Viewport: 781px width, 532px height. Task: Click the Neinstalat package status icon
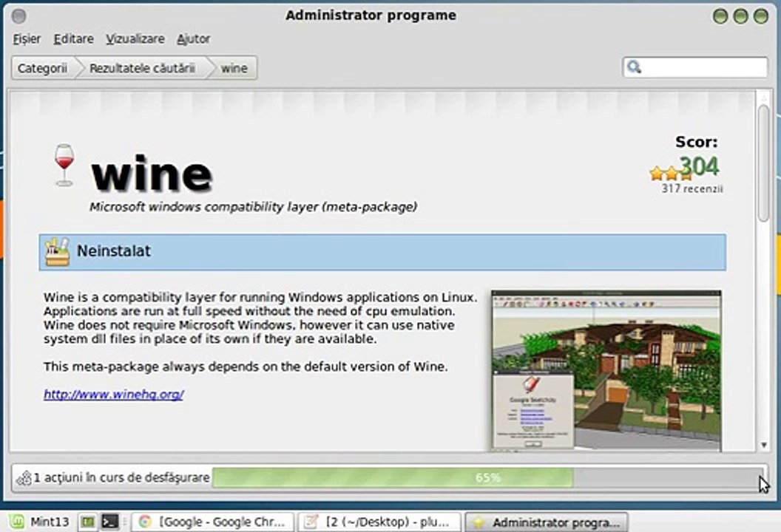tap(57, 252)
